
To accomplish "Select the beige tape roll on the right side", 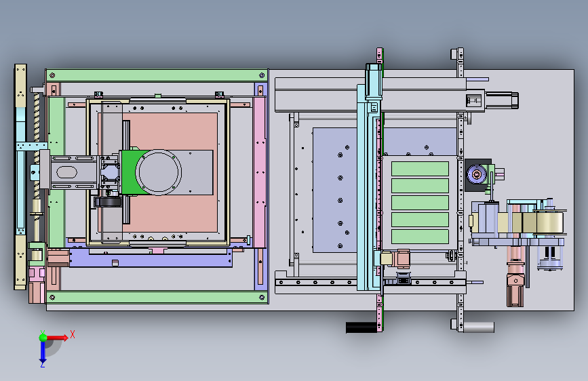I will tap(550, 222).
